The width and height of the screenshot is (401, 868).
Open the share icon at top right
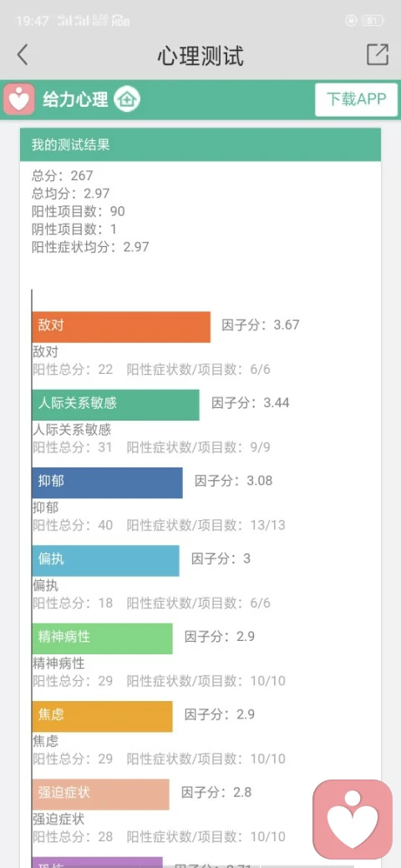pyautogui.click(x=378, y=55)
